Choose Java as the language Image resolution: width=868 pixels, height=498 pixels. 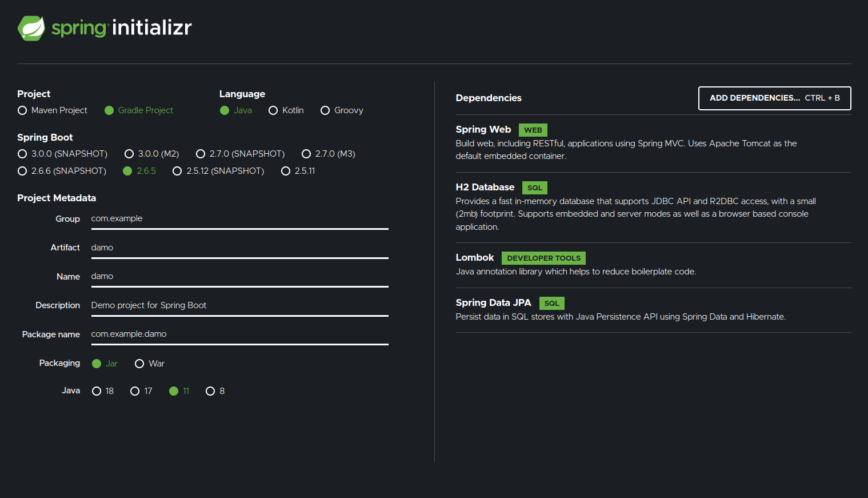236,110
